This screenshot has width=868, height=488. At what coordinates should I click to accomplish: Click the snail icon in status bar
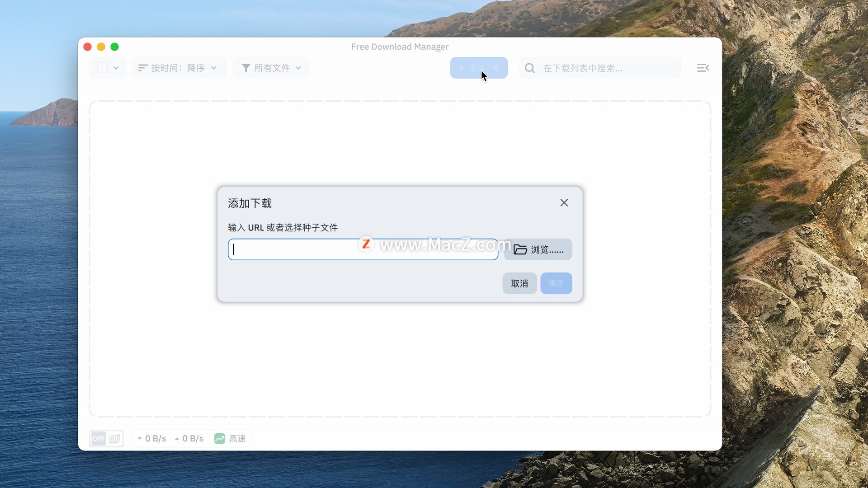point(115,438)
